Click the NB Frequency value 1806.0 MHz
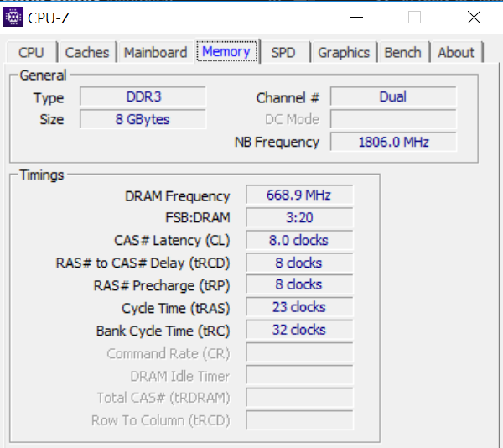Viewport: 503px width, 448px height. tap(393, 142)
